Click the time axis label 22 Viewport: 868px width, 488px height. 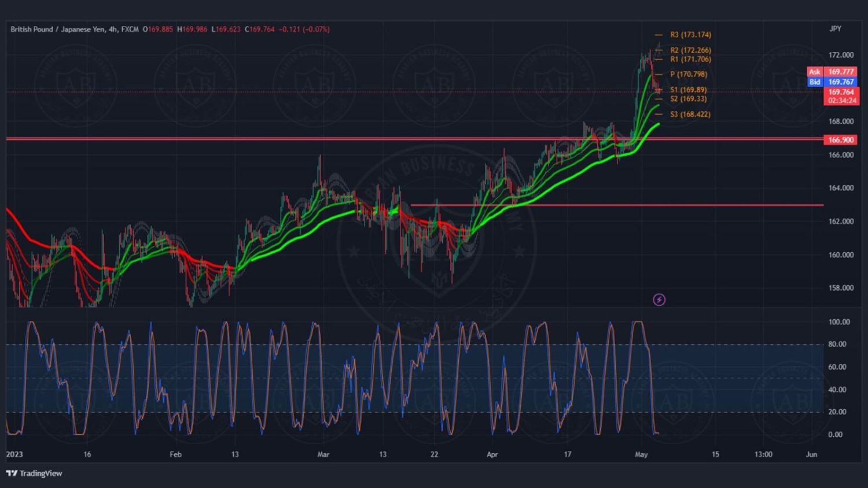pos(435,454)
